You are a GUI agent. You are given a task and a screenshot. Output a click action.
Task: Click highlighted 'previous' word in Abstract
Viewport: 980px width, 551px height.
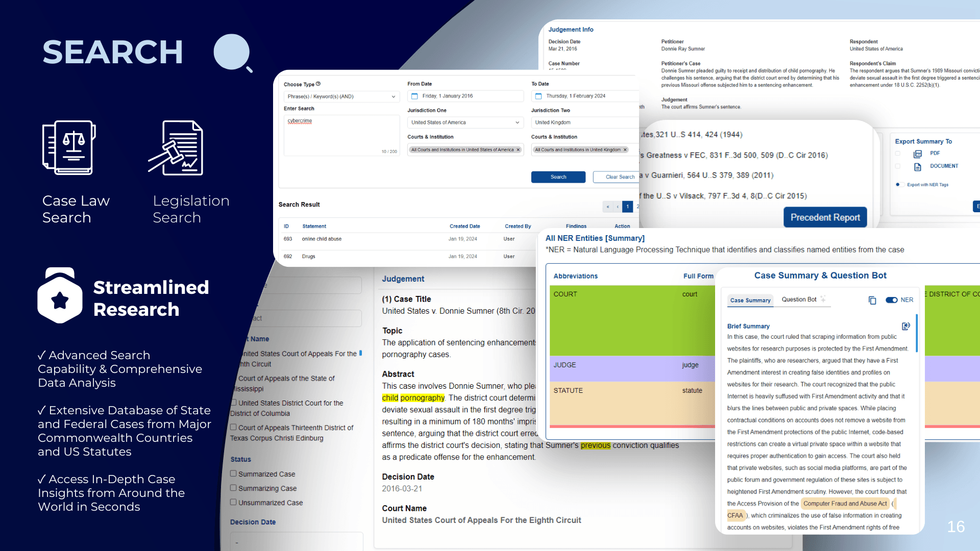[595, 445]
